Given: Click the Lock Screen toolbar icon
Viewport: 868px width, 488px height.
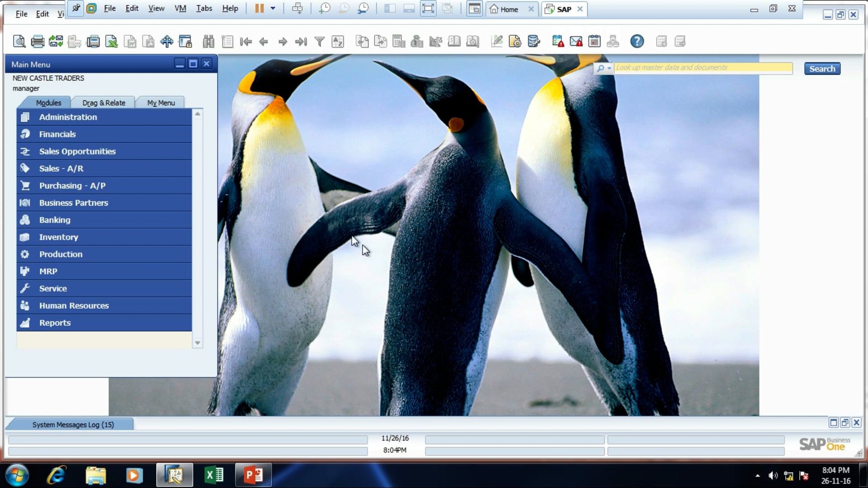Looking at the screenshot, I should click(x=185, y=42).
